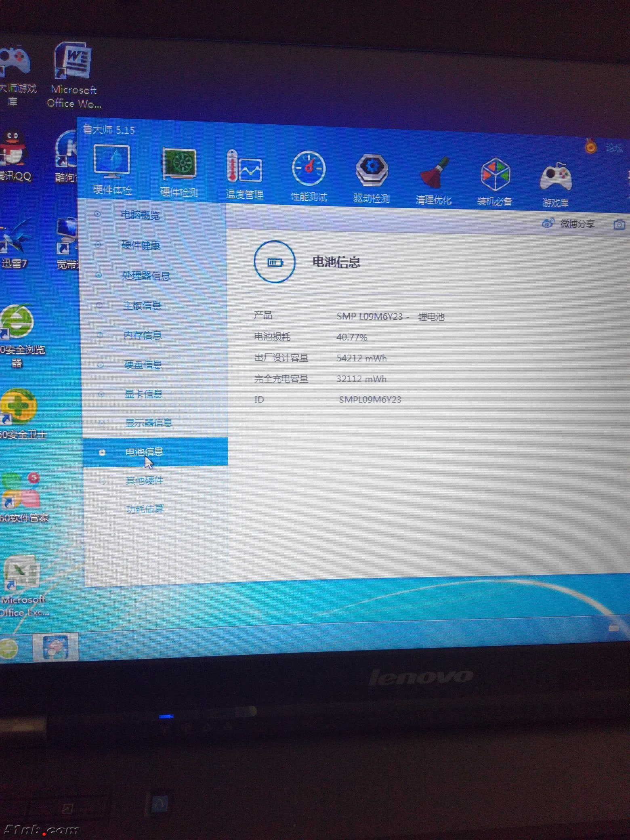Open 功耗估算 power estimation item
630x840 pixels.
point(145,509)
